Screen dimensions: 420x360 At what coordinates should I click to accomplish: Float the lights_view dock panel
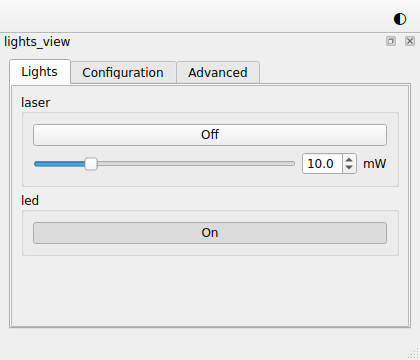coord(391,41)
